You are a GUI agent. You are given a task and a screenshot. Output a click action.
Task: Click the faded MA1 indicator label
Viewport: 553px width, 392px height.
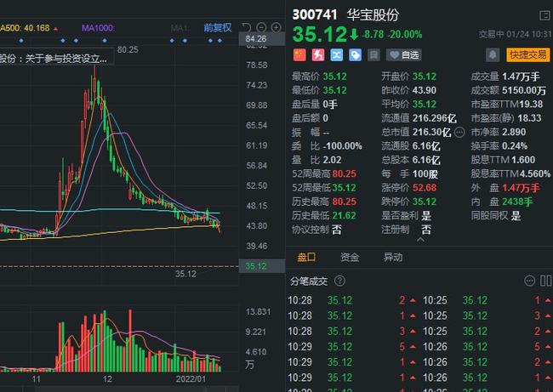(180, 28)
